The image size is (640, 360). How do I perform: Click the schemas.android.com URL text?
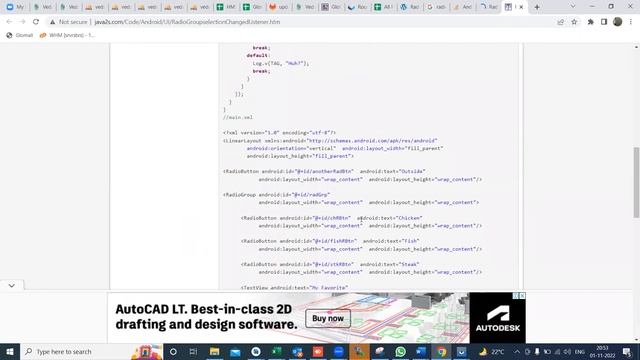372,141
